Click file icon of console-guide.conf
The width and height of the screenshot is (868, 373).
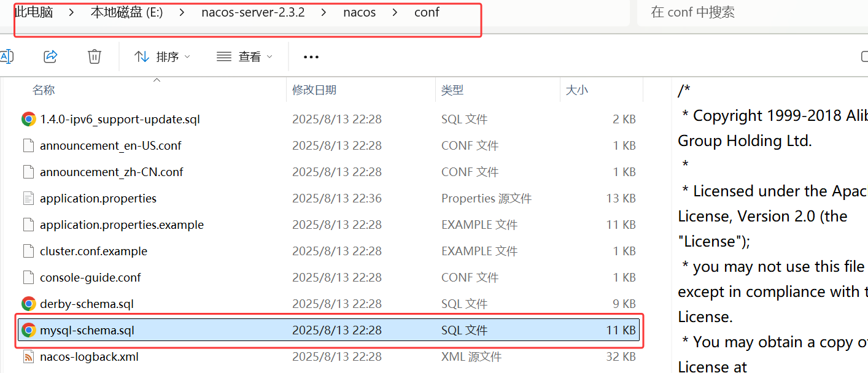coord(28,277)
